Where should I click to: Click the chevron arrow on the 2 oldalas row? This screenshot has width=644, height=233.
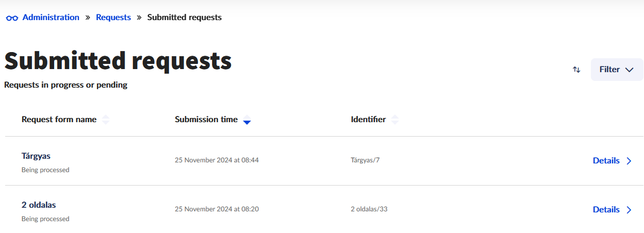tap(629, 210)
